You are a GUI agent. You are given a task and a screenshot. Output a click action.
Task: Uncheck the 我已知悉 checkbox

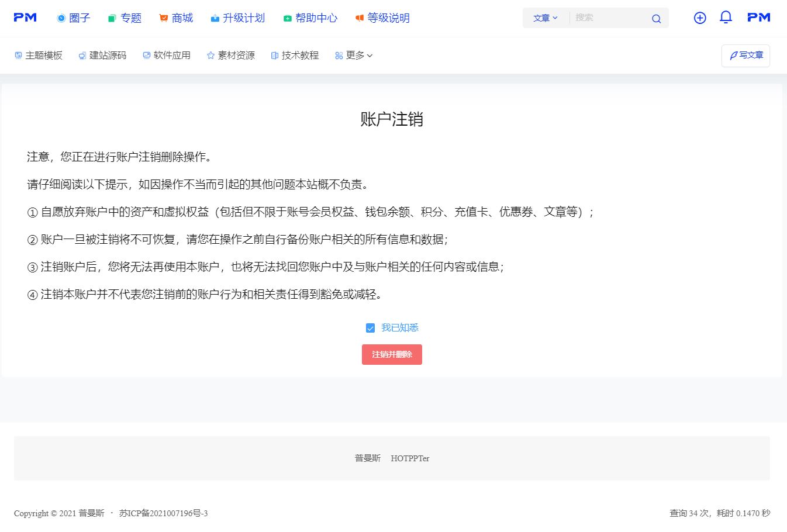[x=370, y=328]
